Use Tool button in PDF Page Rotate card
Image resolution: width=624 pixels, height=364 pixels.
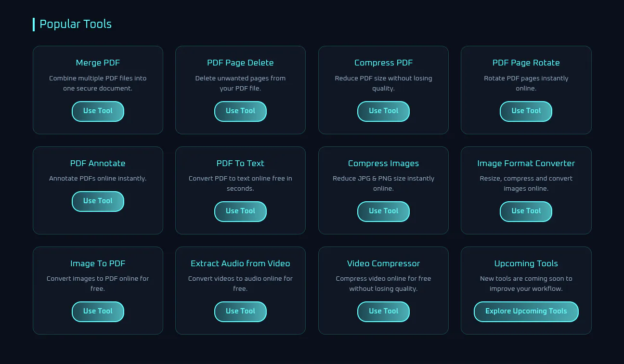(x=526, y=111)
